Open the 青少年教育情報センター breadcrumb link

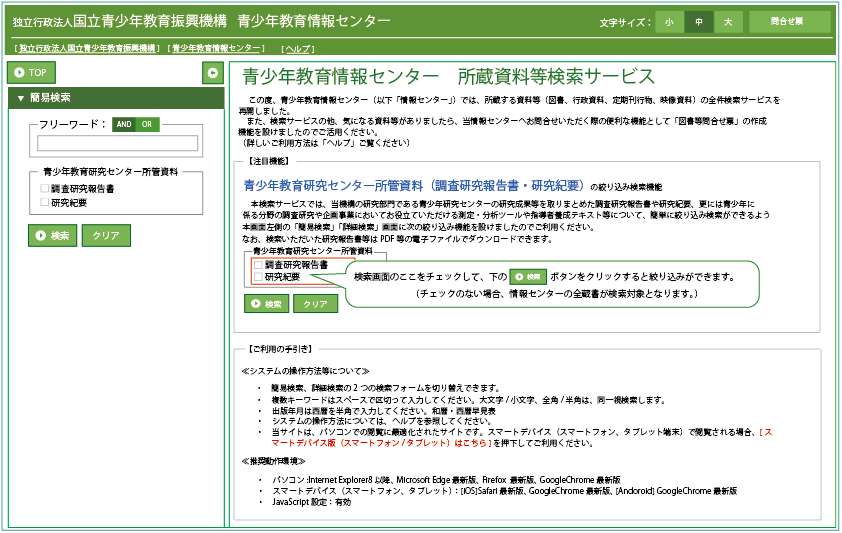(x=216, y=48)
